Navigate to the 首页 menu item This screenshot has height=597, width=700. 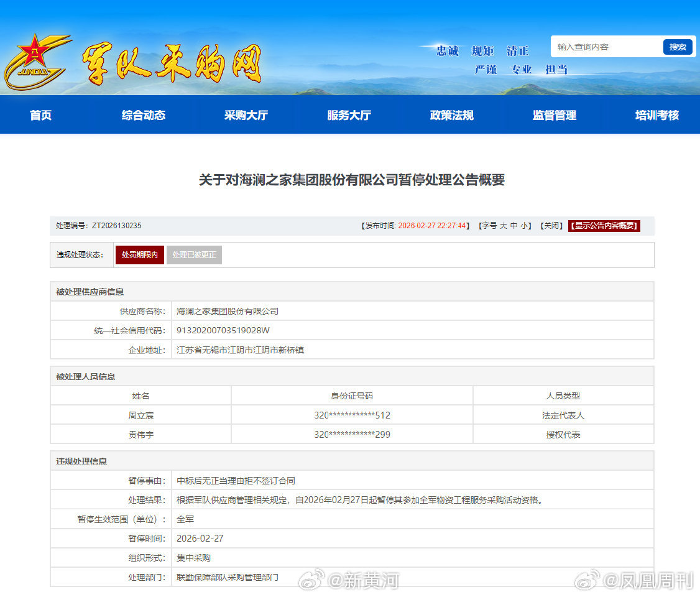[40, 115]
